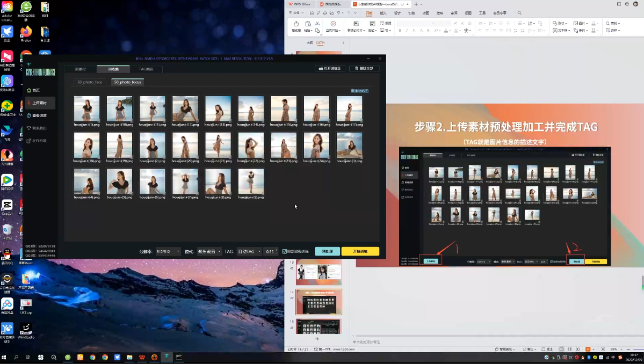Switch to the 训练集 tab

point(113,69)
